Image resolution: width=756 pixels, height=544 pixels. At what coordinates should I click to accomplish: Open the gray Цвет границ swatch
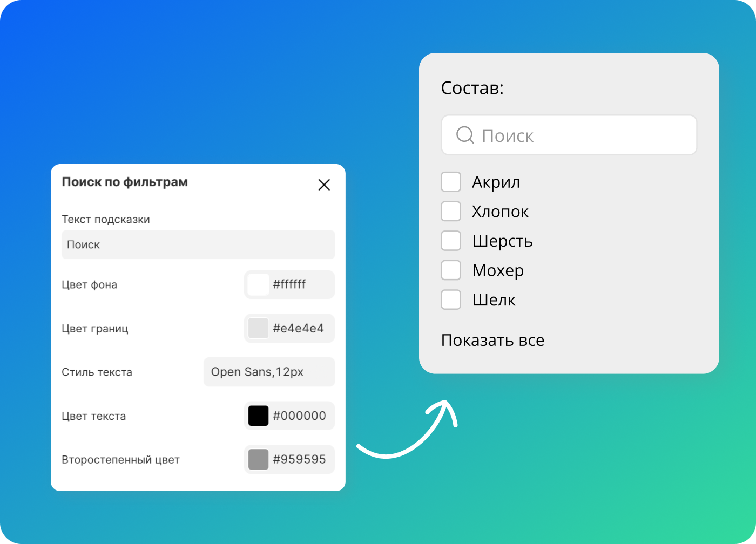pyautogui.click(x=258, y=328)
